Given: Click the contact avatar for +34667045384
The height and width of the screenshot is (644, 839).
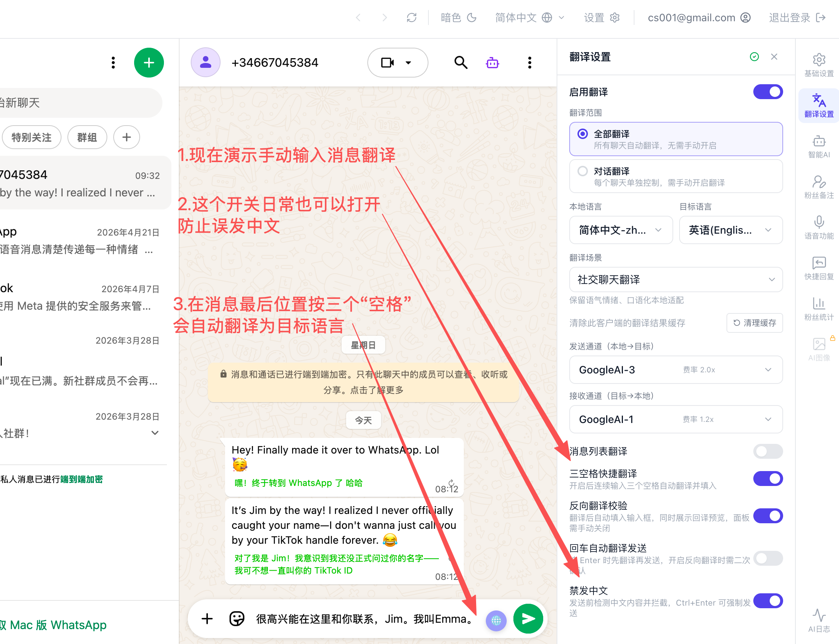Looking at the screenshot, I should pyautogui.click(x=206, y=63).
